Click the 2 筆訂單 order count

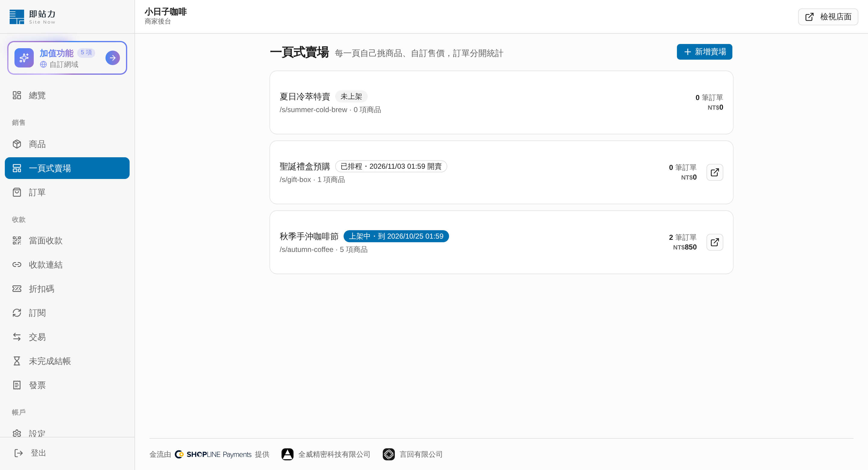(x=683, y=237)
